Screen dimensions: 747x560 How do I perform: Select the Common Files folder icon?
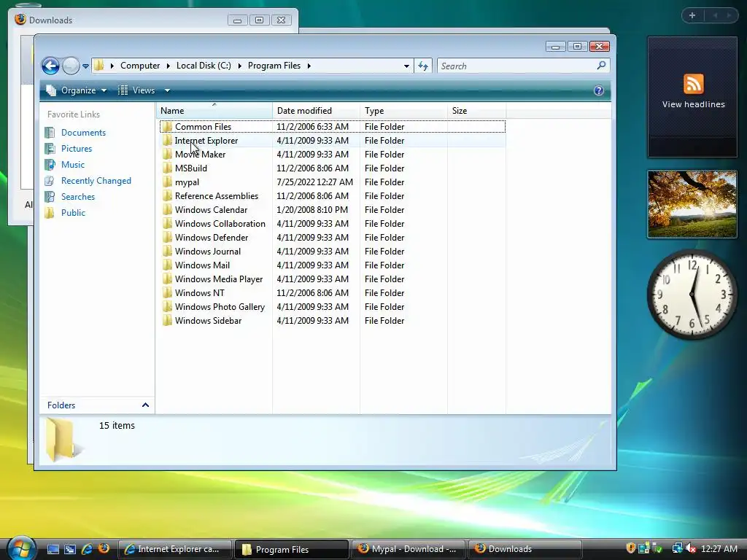tap(167, 127)
